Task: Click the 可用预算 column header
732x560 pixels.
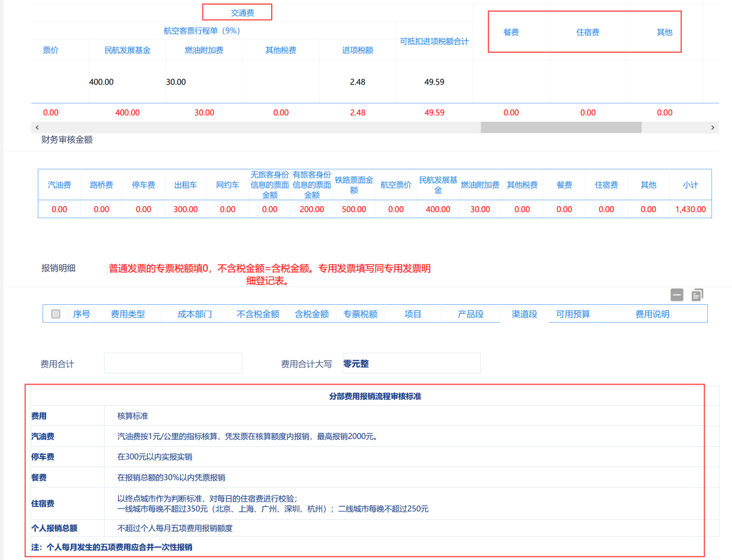Action: pos(572,314)
